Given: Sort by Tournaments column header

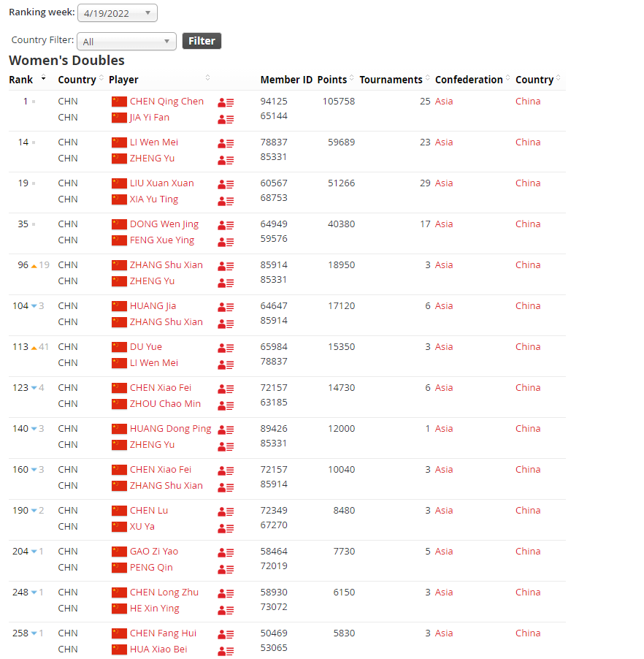Looking at the screenshot, I should [391, 80].
